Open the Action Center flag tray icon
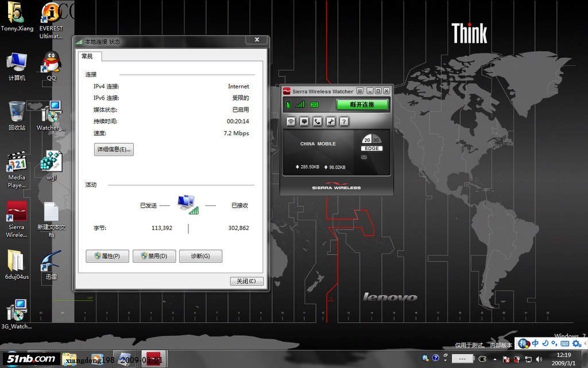 506,359
